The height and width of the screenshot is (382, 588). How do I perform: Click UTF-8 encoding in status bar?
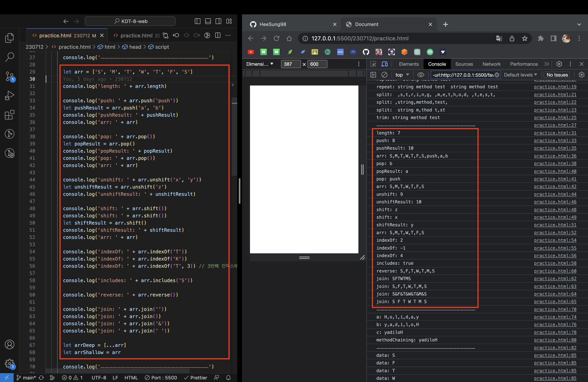click(99, 378)
